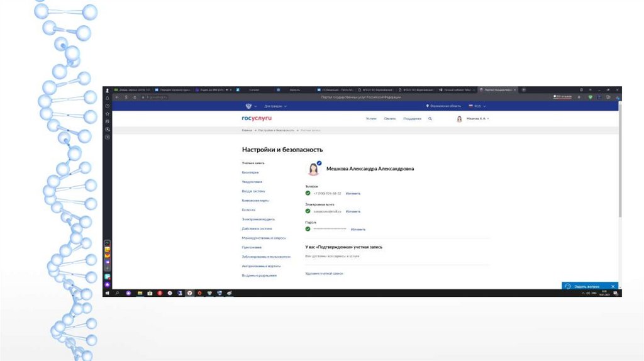Click 'Изменить' next to the password
Screen dimensions: 644x361
click(x=358, y=229)
